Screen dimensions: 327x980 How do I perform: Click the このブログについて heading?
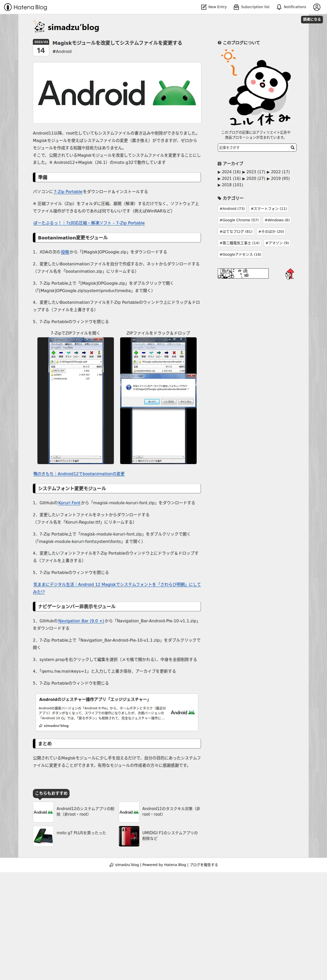click(x=239, y=42)
